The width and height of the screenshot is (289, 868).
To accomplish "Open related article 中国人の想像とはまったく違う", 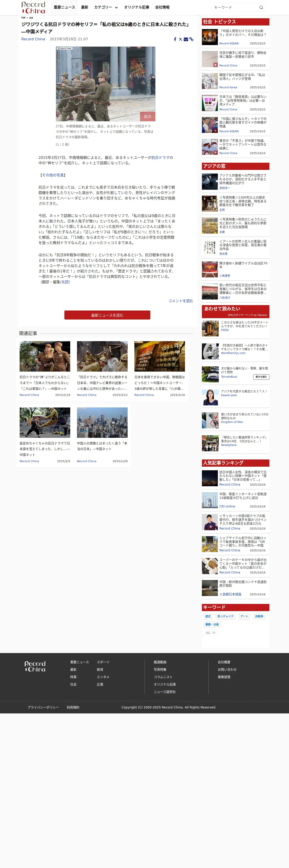I will point(102,446).
